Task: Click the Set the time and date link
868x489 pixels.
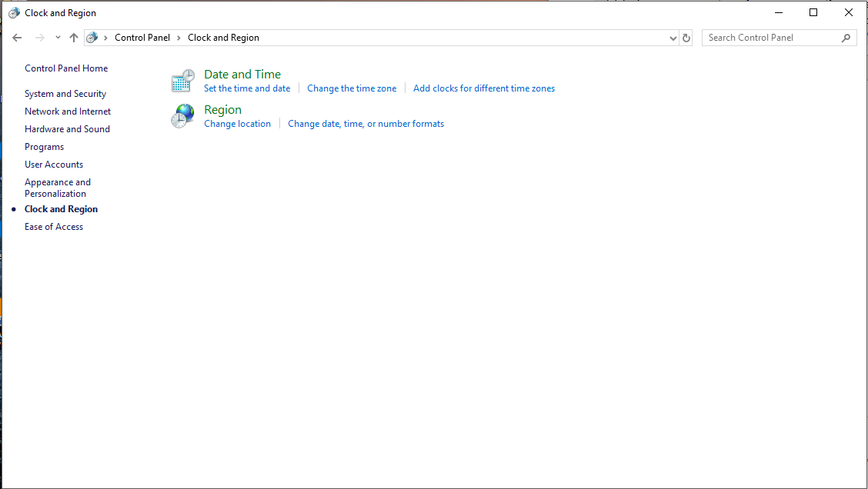Action: [246, 88]
